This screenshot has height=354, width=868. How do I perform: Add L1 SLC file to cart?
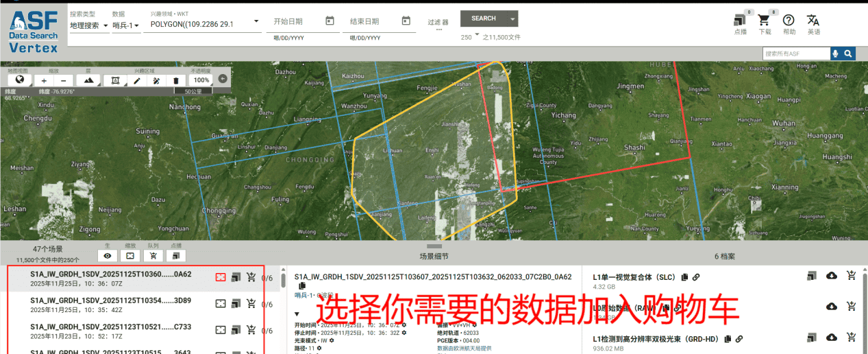851,276
